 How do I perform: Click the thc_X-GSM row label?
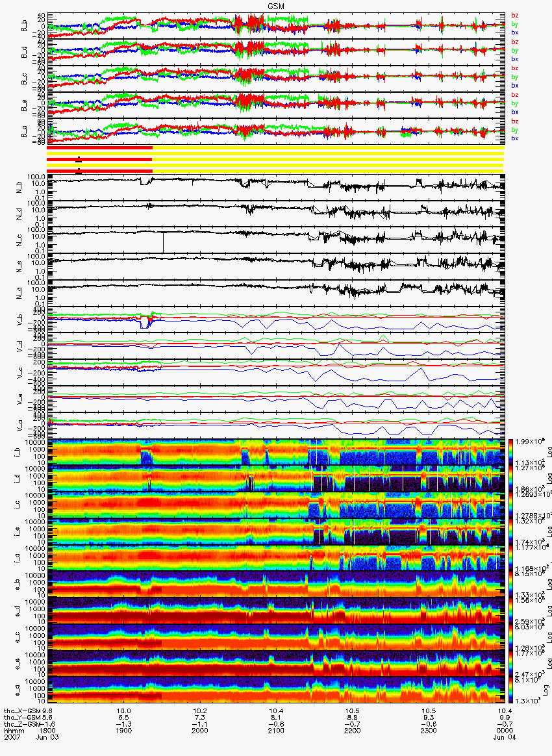[22, 711]
